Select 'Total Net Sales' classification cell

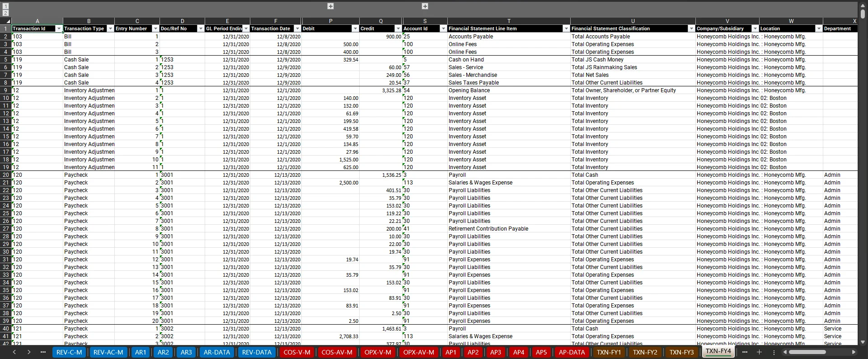(x=633, y=75)
